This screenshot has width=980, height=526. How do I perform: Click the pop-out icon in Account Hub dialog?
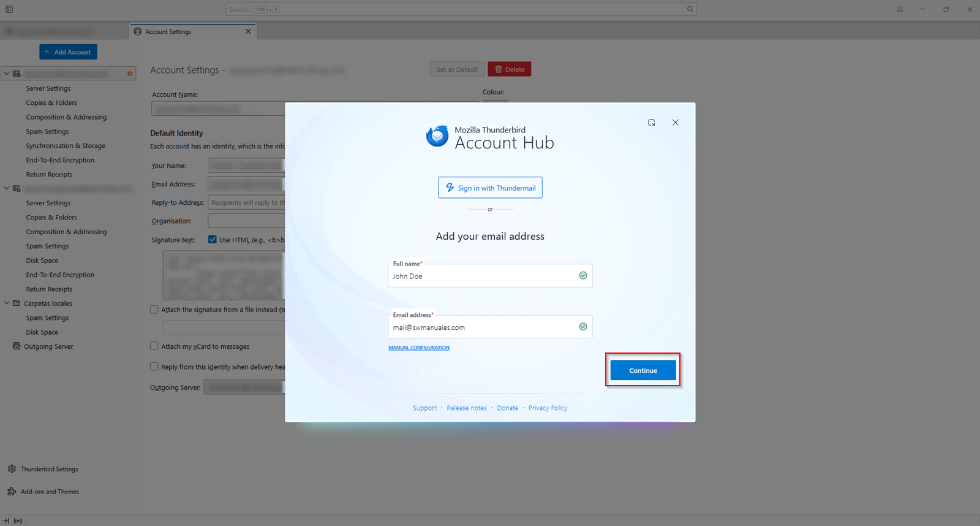coord(652,123)
